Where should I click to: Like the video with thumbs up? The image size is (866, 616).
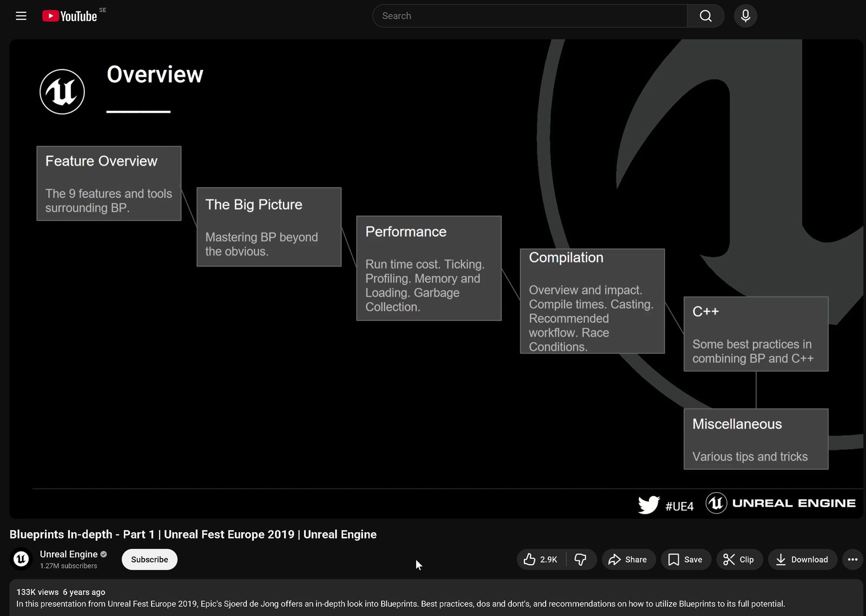pyautogui.click(x=541, y=559)
